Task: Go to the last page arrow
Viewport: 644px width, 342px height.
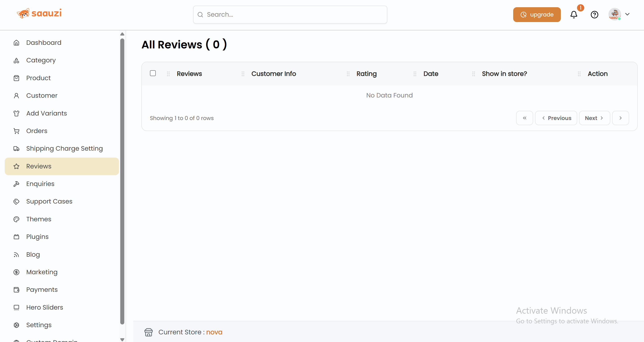Action: coord(620,118)
